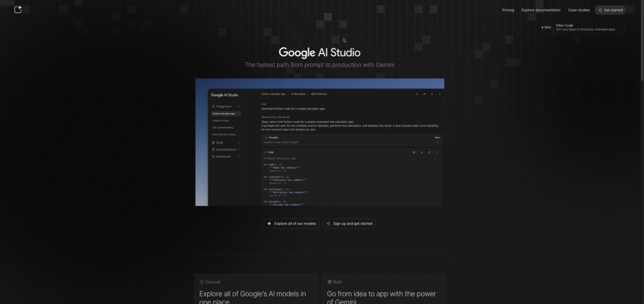Screen dimensions: 644x304
Task: Expand the Documentation sidebar section
Action: click(x=238, y=149)
